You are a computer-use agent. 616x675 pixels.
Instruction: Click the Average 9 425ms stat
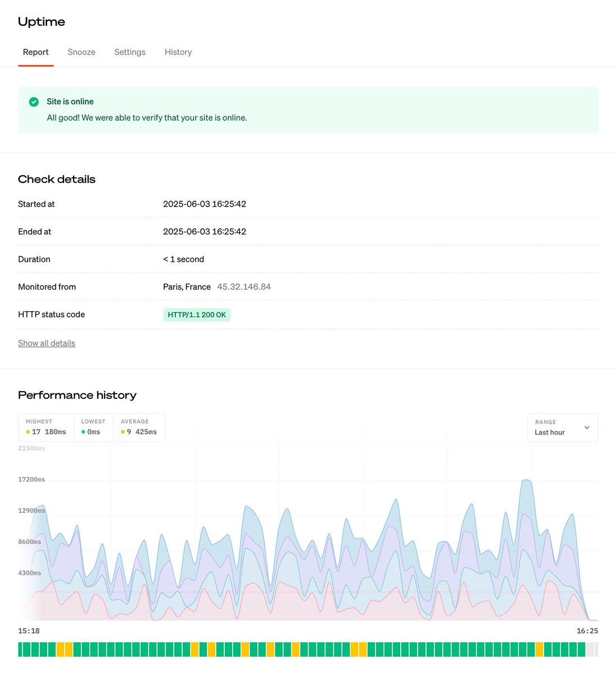[139, 427]
